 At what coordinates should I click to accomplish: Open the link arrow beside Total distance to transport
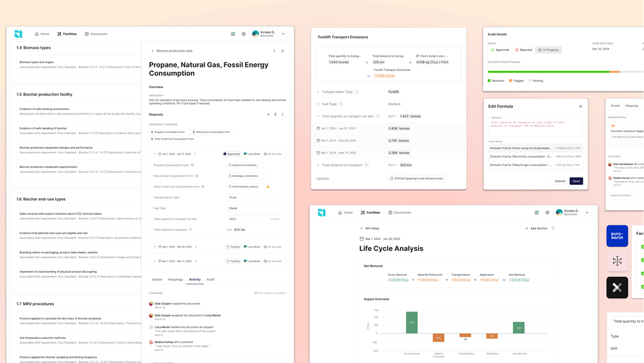[190, 230]
